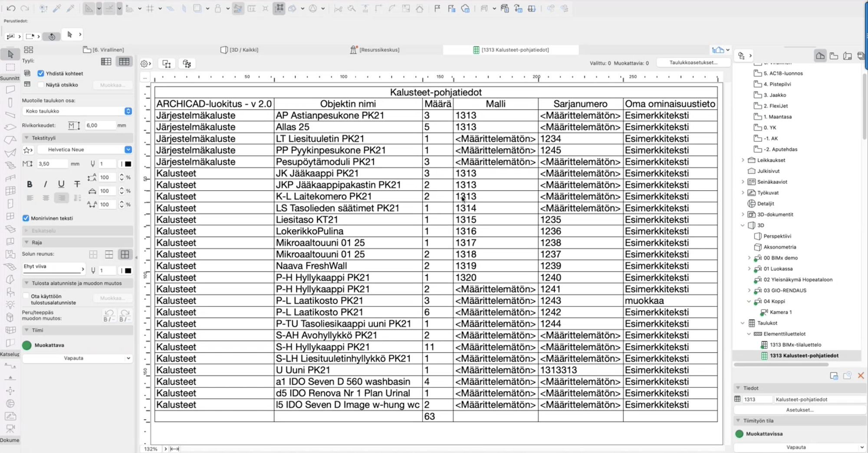The height and width of the screenshot is (453, 868).
Task: Select the 1313 Kalusteet-pohjatiedot tab
Action: (x=511, y=50)
